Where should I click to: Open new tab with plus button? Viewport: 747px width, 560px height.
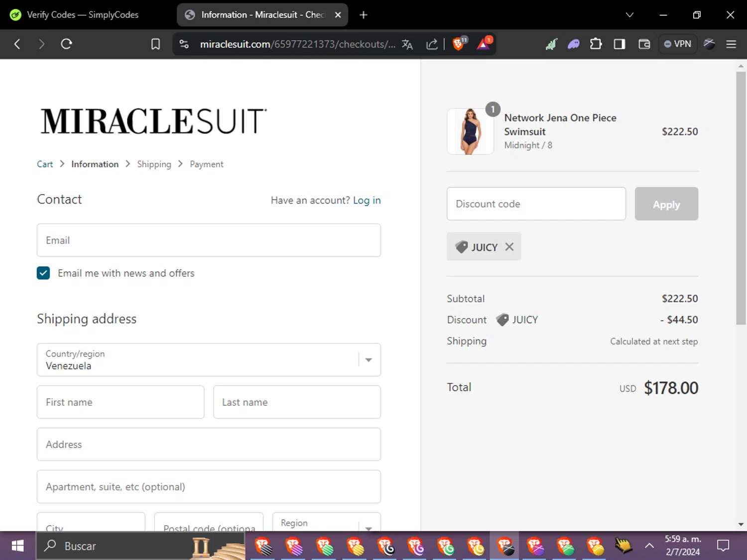(364, 15)
